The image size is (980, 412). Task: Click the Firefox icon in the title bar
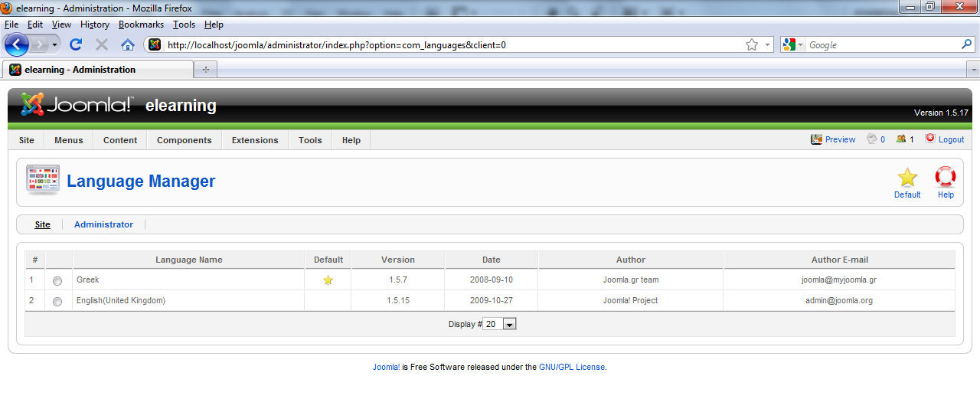(7, 8)
